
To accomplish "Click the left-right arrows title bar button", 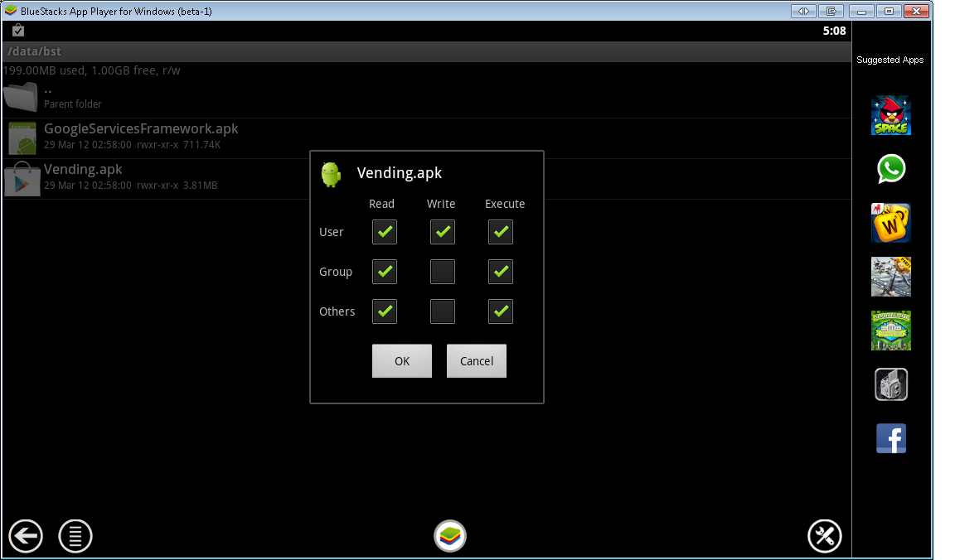I will pos(804,11).
